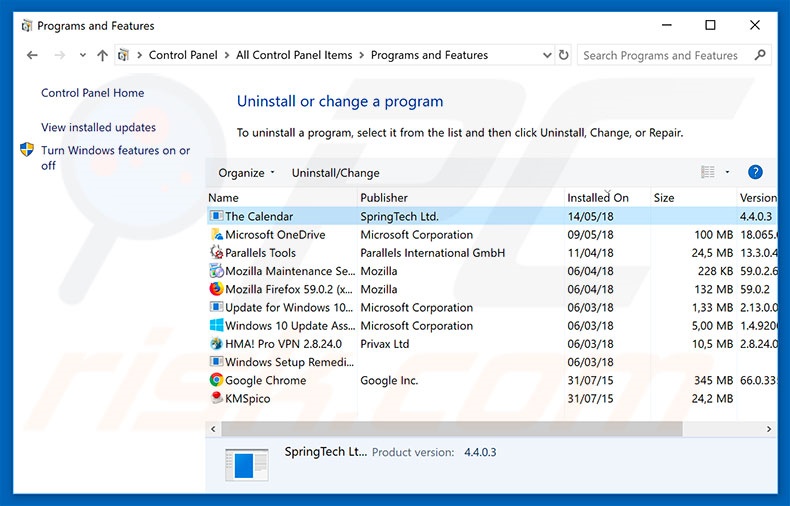
Task: Click the details pane program thumbnail
Action: 247,465
